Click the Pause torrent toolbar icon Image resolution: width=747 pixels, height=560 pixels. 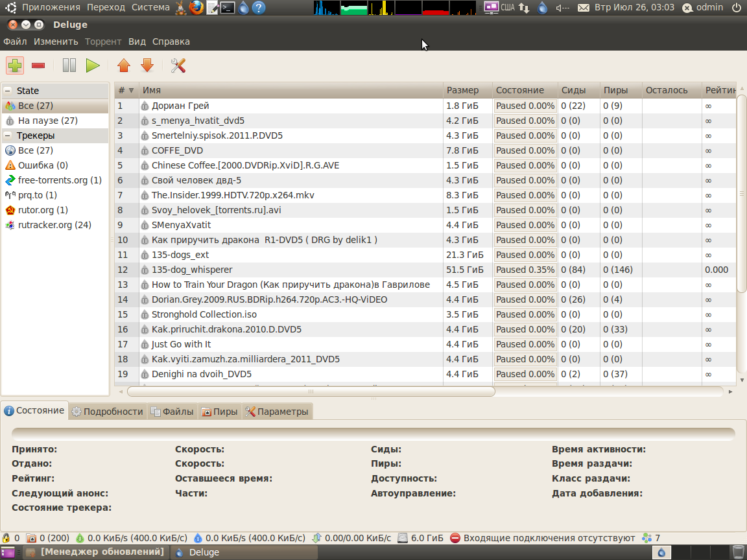[x=69, y=65]
